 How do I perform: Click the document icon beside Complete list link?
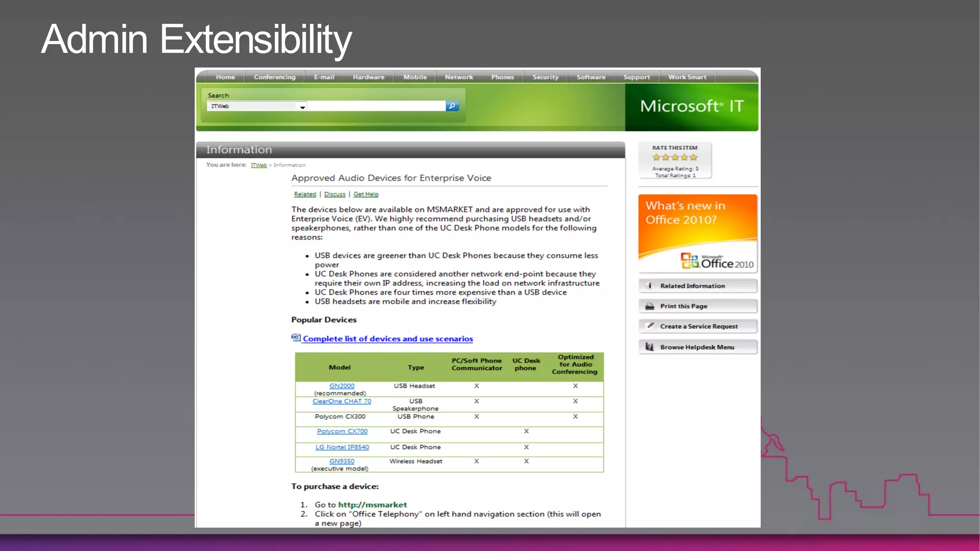point(296,338)
